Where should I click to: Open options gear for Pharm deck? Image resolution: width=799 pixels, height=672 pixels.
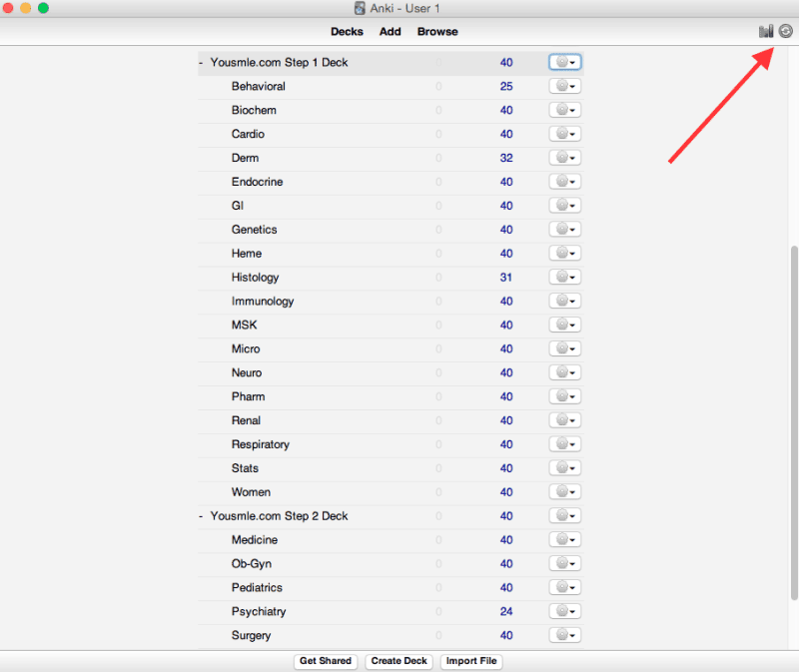click(565, 396)
